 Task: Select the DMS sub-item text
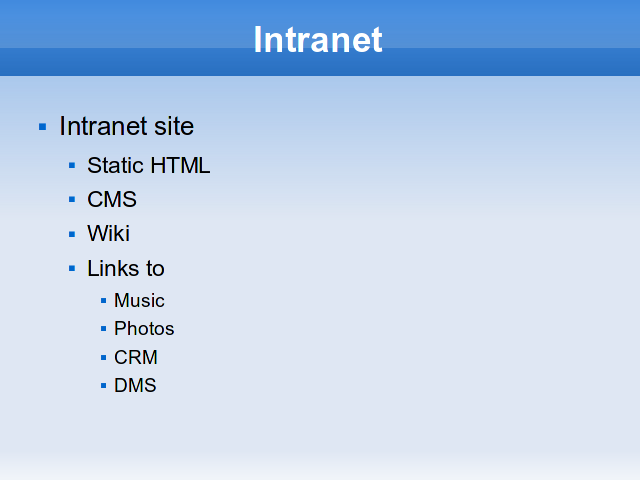(x=135, y=385)
